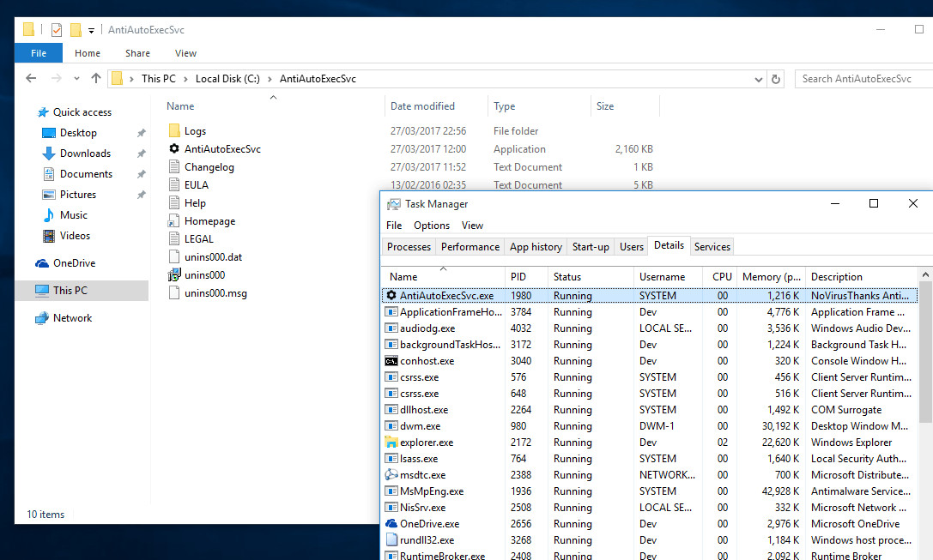
Task: Open the View ribbon tab in Explorer
Action: click(185, 53)
